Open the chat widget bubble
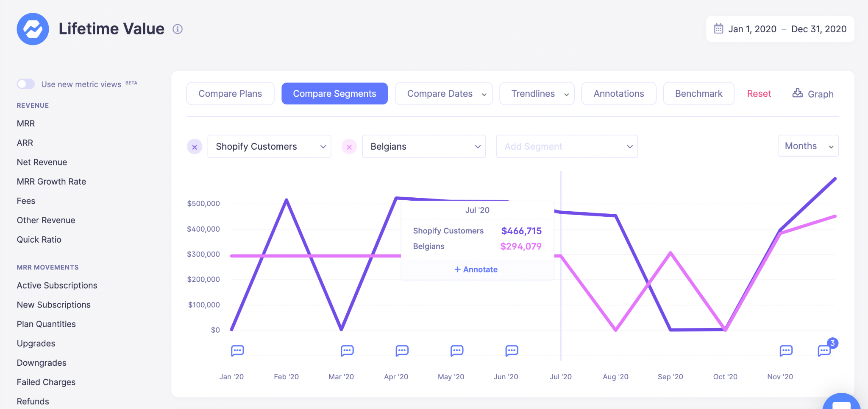Screen dimensions: 868x409 point(841,402)
